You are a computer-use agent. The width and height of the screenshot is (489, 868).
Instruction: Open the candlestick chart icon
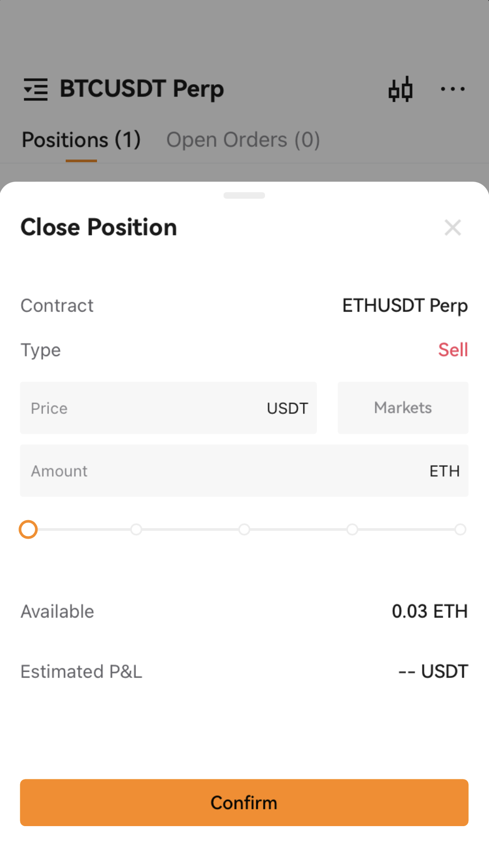click(400, 89)
